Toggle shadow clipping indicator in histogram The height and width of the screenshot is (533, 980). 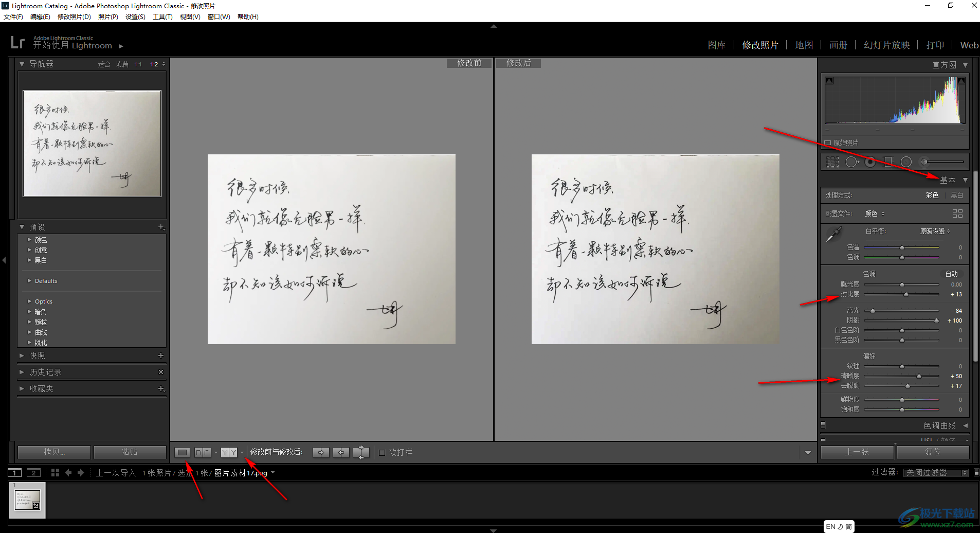click(829, 81)
